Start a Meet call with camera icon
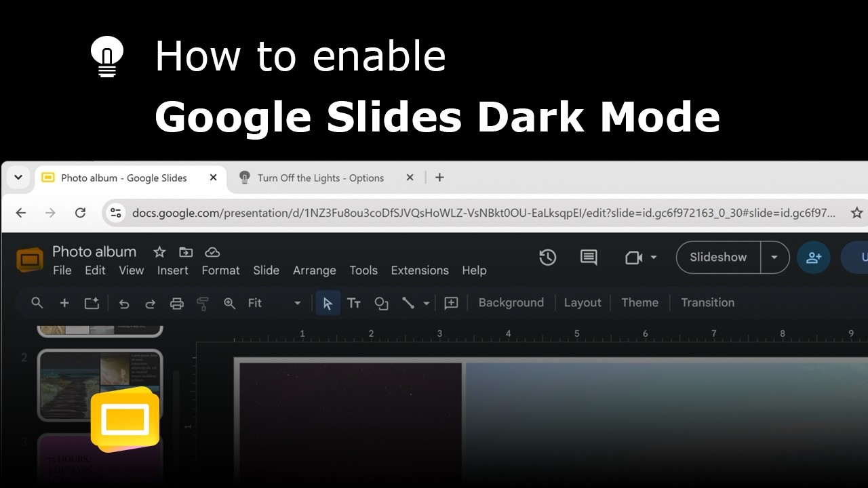 [x=633, y=258]
